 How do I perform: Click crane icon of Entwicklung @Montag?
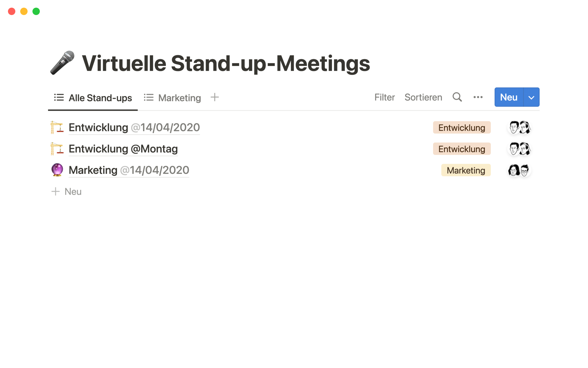tap(57, 149)
